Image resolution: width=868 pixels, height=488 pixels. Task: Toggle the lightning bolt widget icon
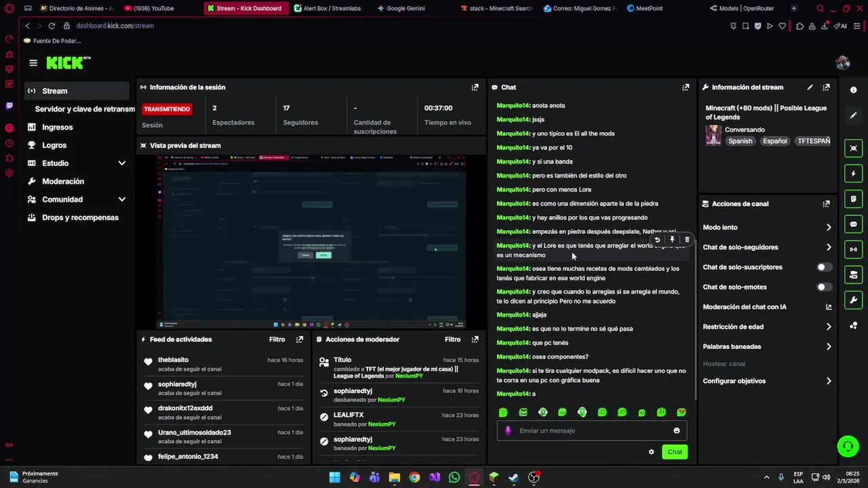click(853, 174)
